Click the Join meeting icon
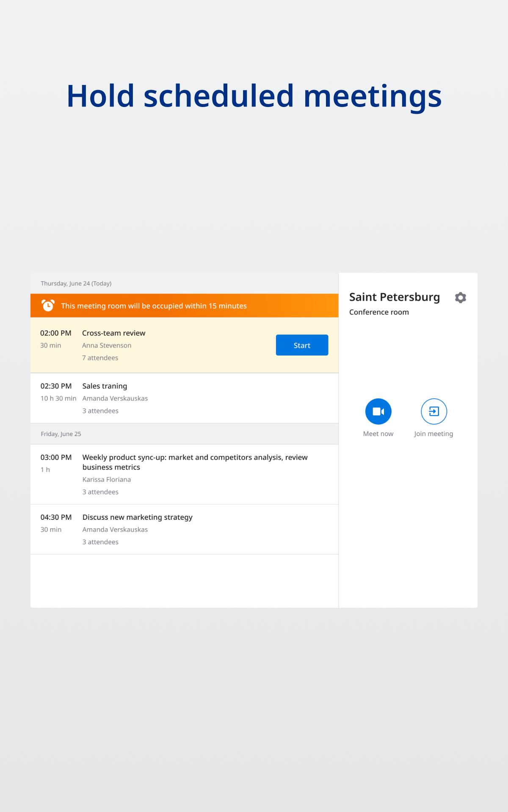 [x=434, y=411]
